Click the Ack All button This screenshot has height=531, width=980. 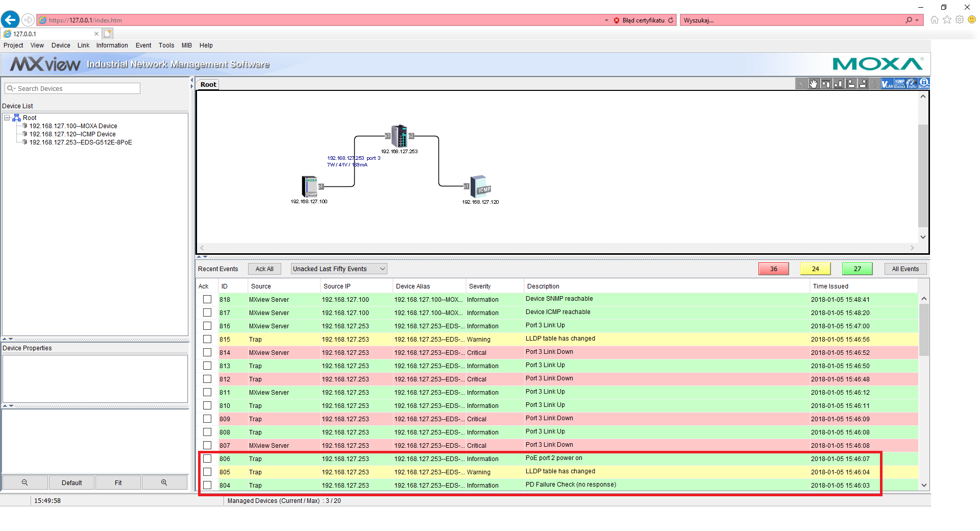pos(264,269)
